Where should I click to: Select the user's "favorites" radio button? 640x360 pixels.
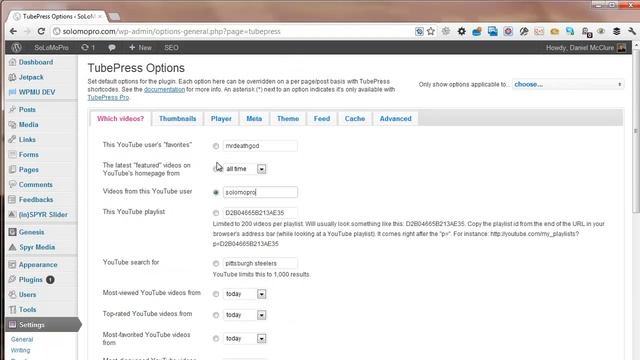tap(216, 146)
